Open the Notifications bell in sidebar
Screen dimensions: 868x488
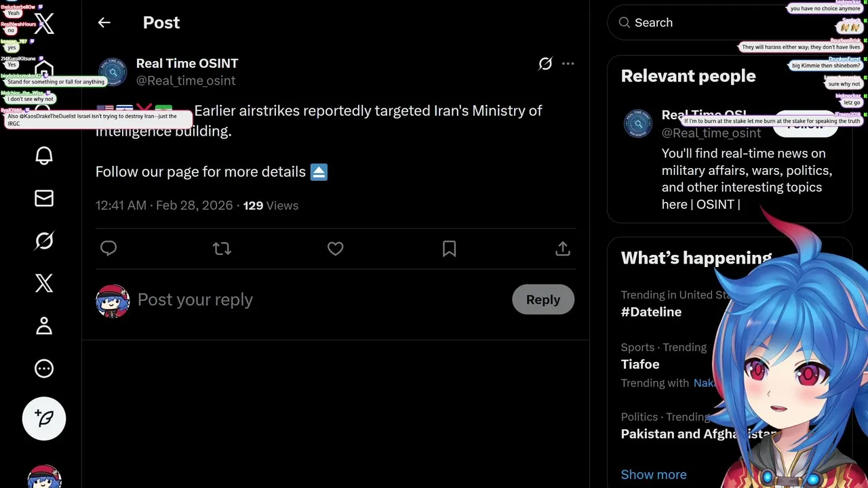tap(44, 155)
